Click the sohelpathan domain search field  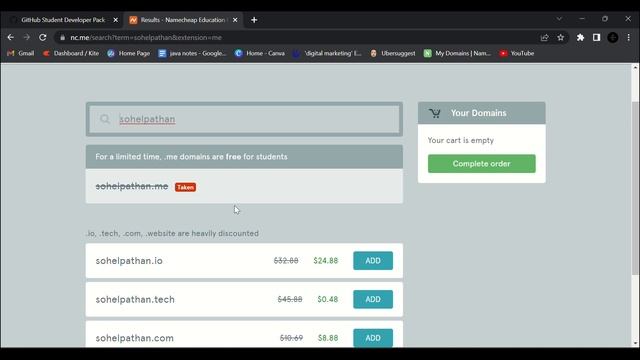244,119
